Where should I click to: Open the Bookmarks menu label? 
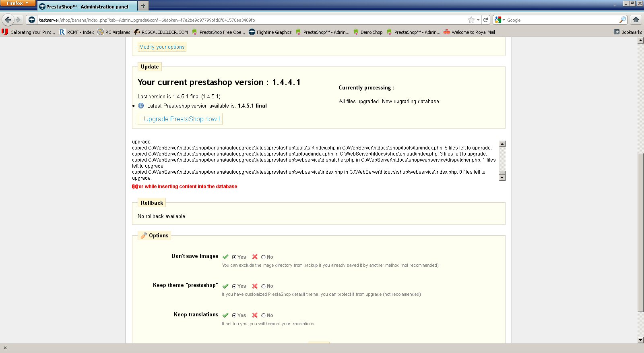632,32
